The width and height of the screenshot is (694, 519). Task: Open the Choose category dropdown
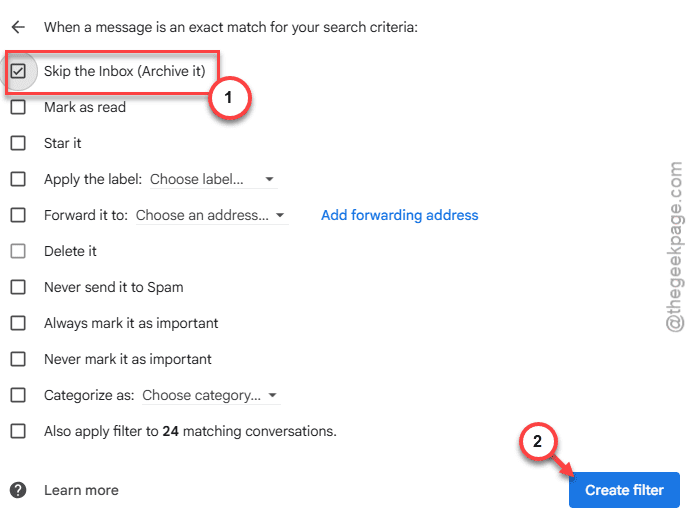coord(211,395)
